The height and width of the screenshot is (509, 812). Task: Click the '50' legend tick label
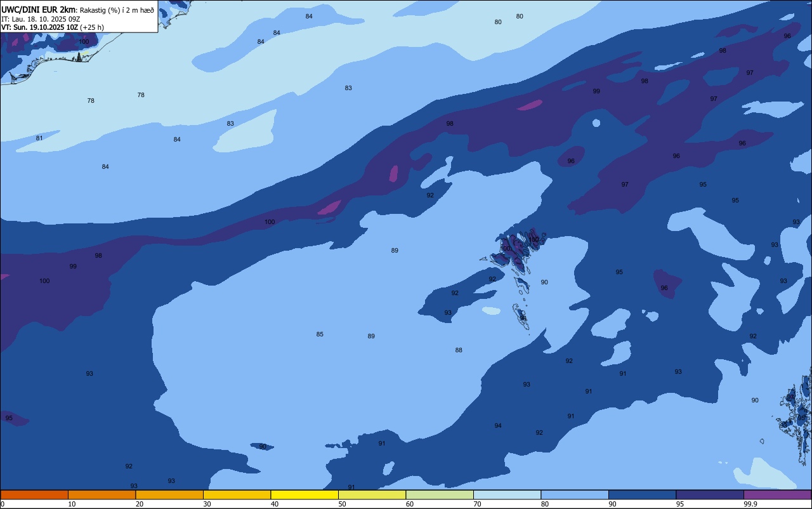(342, 504)
